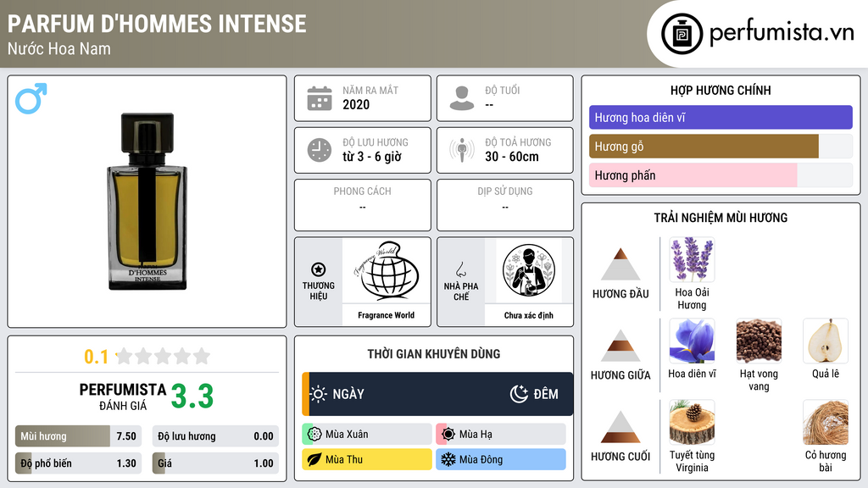The width and height of the screenshot is (868, 488).
Task: Click the clock icon next to Độ lưu hương
Action: pos(320,150)
